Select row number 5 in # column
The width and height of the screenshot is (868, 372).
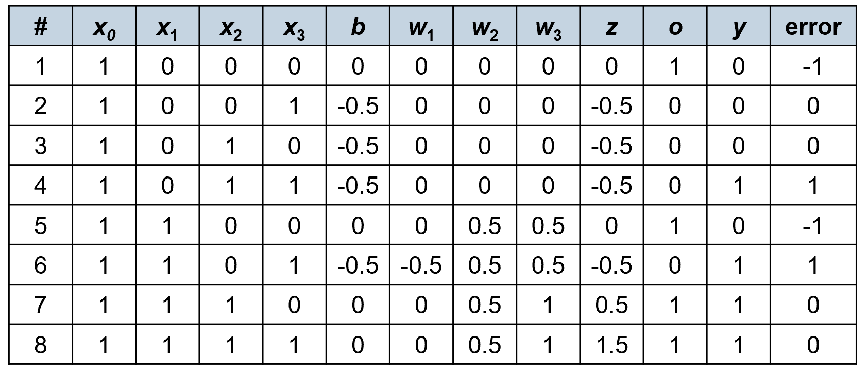pos(41,226)
